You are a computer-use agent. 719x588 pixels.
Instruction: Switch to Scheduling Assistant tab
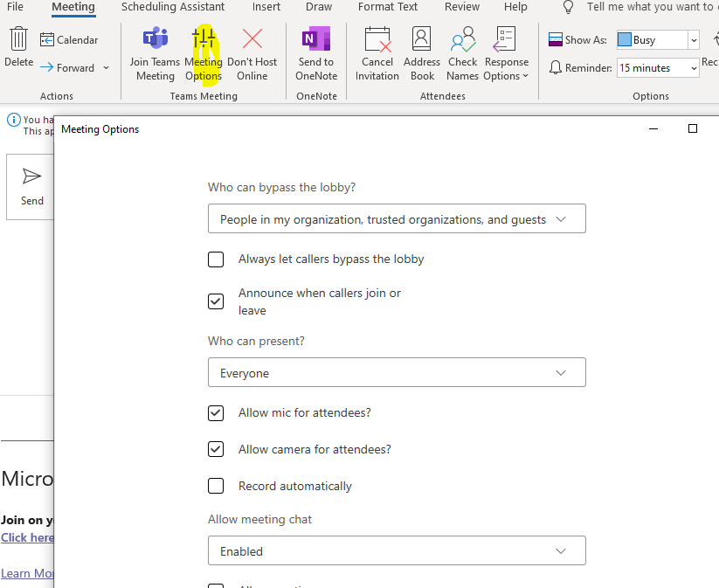[x=173, y=7]
